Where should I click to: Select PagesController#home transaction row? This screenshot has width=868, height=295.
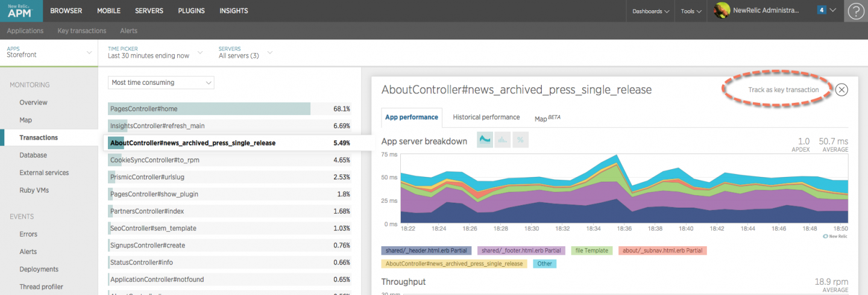pyautogui.click(x=230, y=109)
